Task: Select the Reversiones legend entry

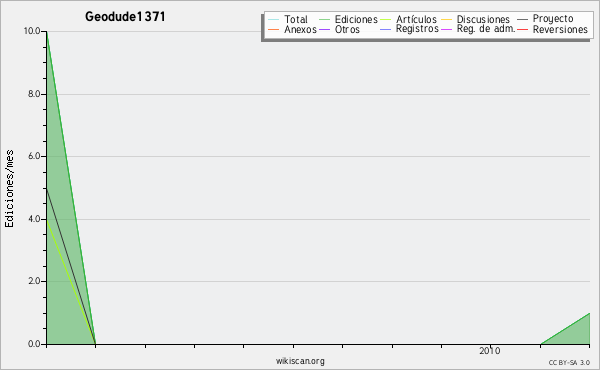Action: click(x=553, y=29)
